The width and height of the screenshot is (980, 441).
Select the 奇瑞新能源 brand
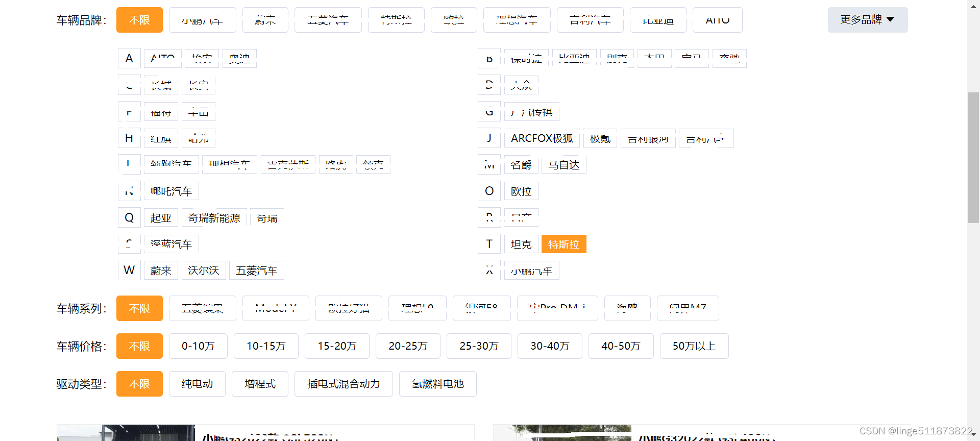coord(214,218)
